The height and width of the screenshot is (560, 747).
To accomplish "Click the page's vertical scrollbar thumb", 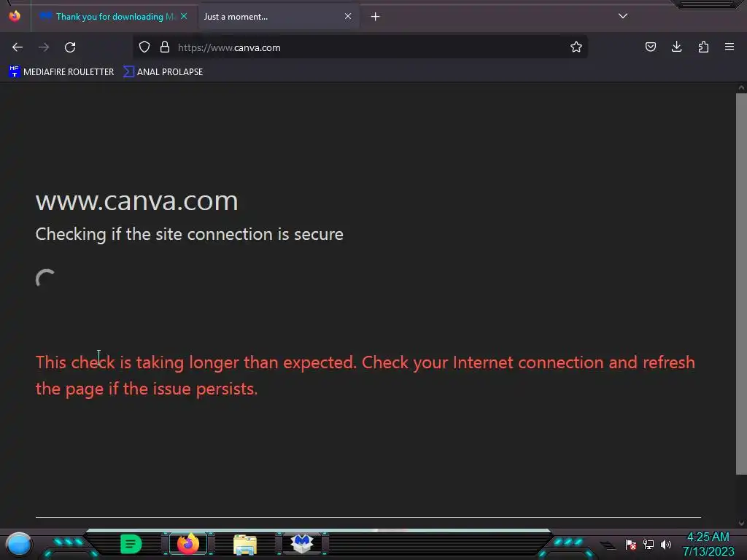I will point(741,284).
